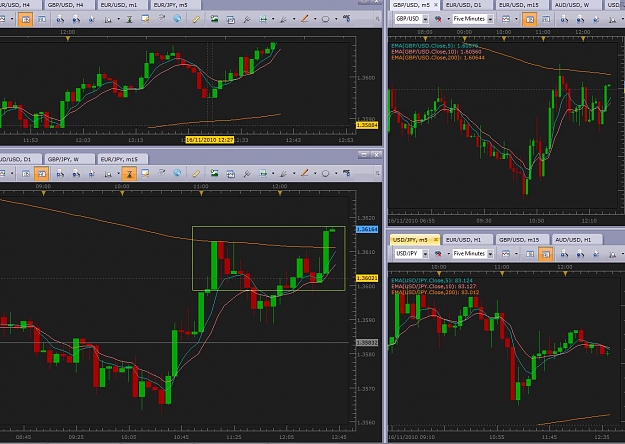625x444 pixels.
Task: Select the abc text label tool in top-left toolbar
Action: click(347, 19)
